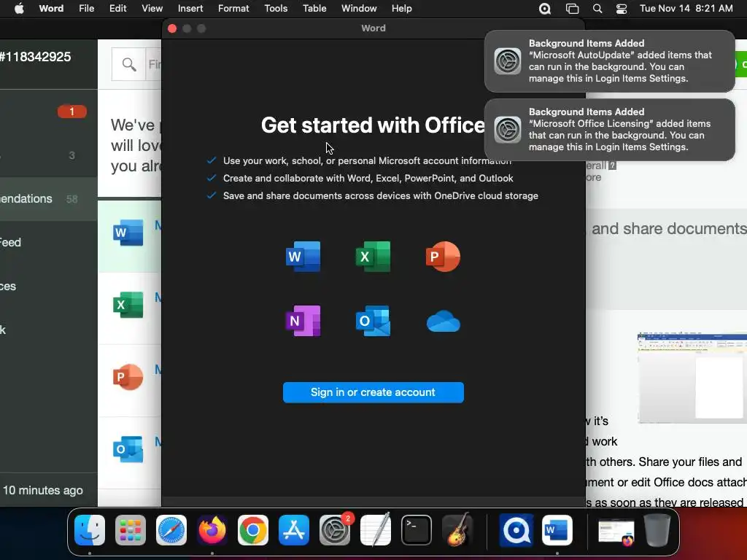The image size is (747, 560).
Task: Open System Settings from the Dock
Action: (334, 530)
